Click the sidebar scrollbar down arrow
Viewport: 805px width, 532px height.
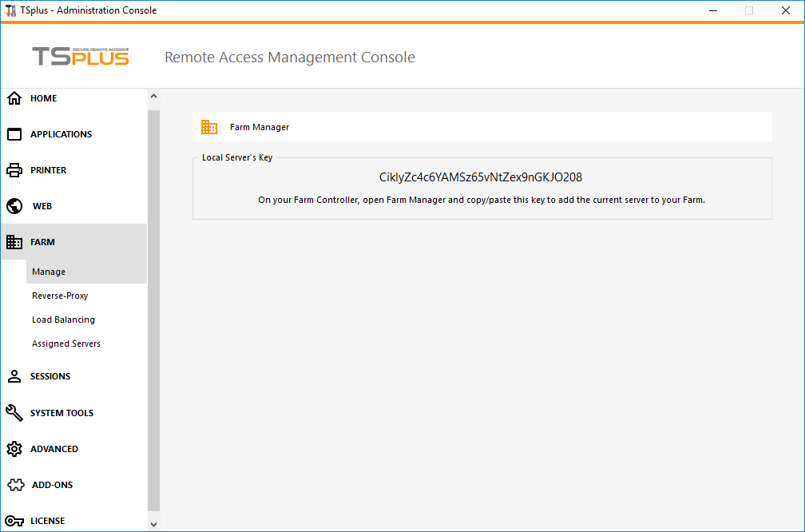click(x=153, y=524)
